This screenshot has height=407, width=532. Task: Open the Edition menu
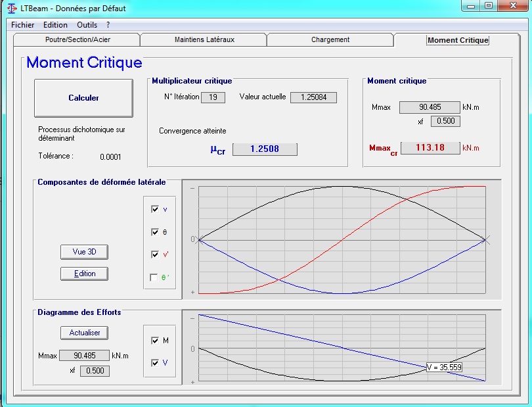(55, 25)
